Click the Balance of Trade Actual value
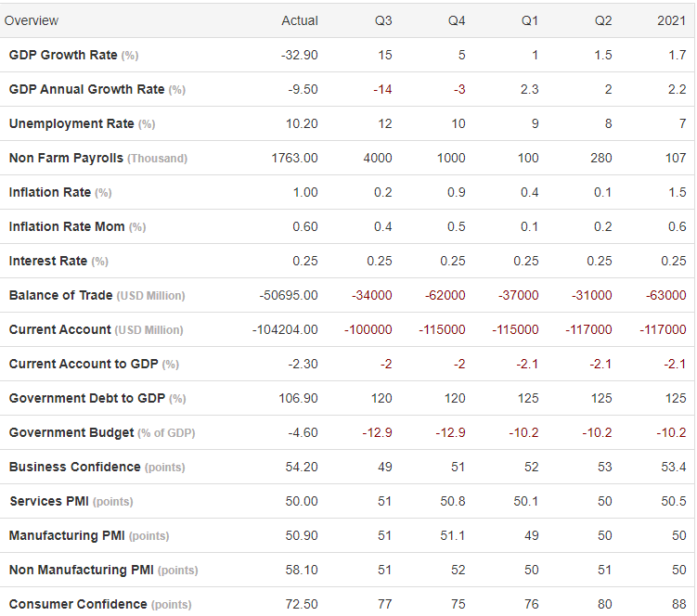 pos(289,295)
